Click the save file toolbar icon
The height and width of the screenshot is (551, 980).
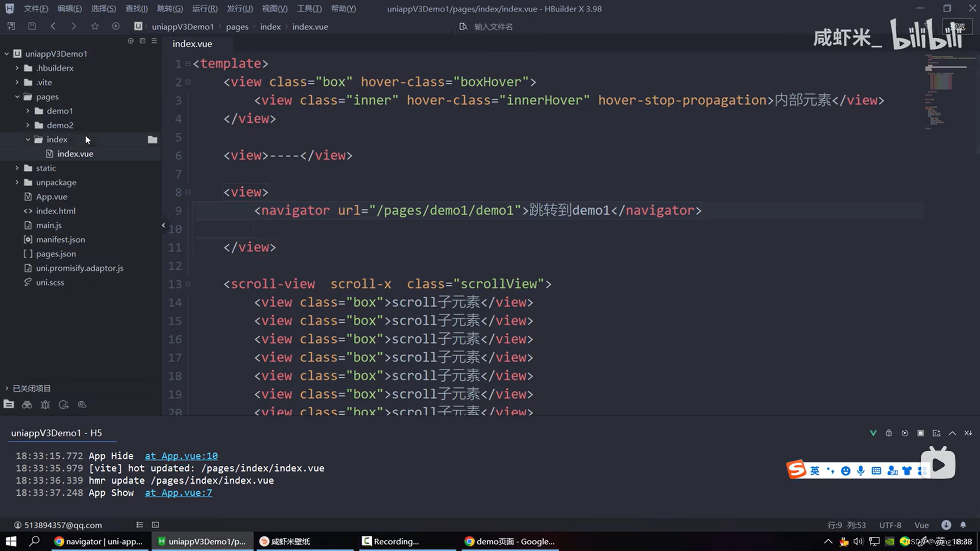[32, 26]
